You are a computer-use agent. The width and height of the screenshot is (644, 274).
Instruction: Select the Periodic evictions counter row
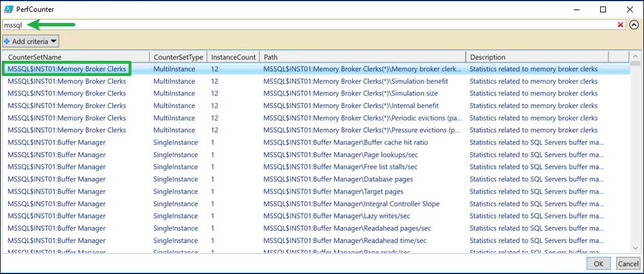point(317,118)
